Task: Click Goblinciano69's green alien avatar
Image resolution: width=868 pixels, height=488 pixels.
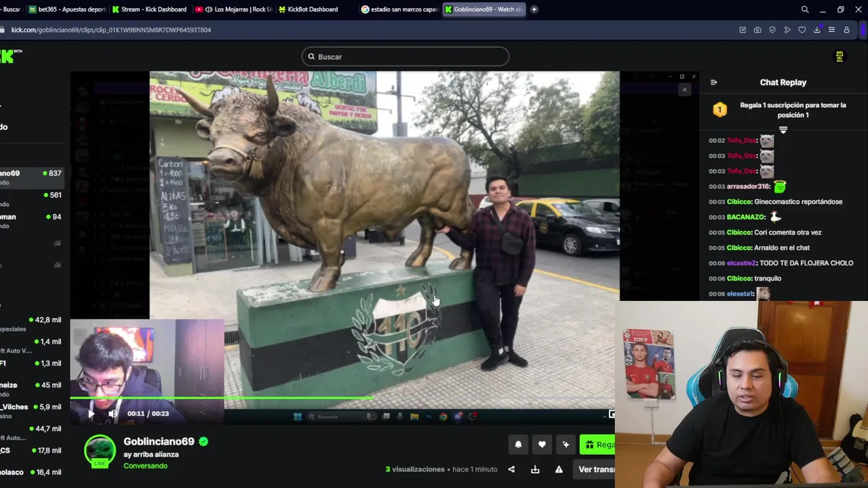Action: click(100, 451)
